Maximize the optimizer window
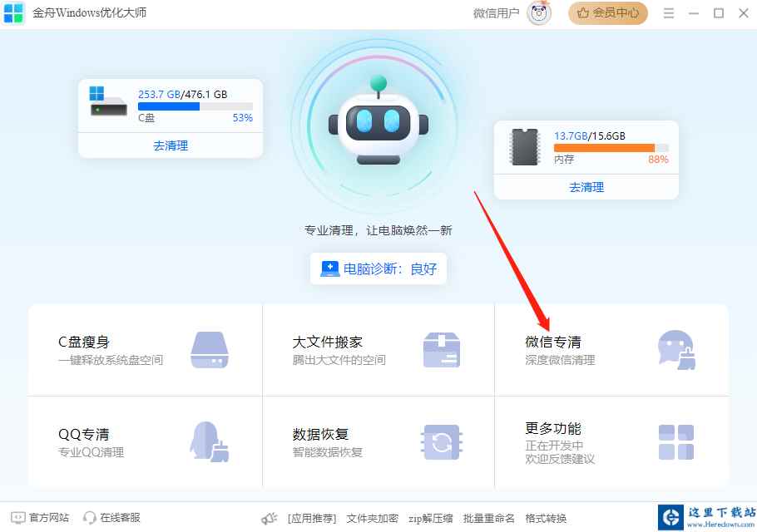 pos(719,13)
